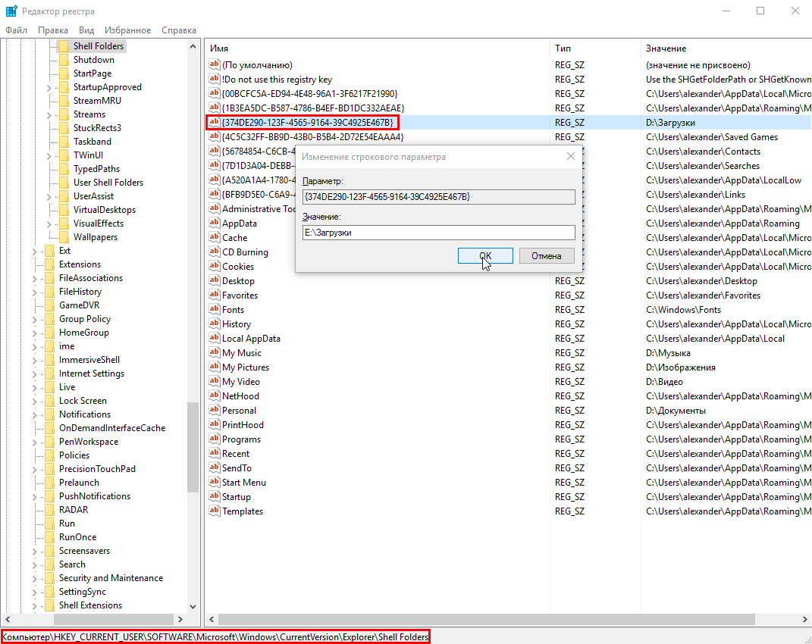
Task: Select the User Shell Folders key
Action: pos(108,183)
